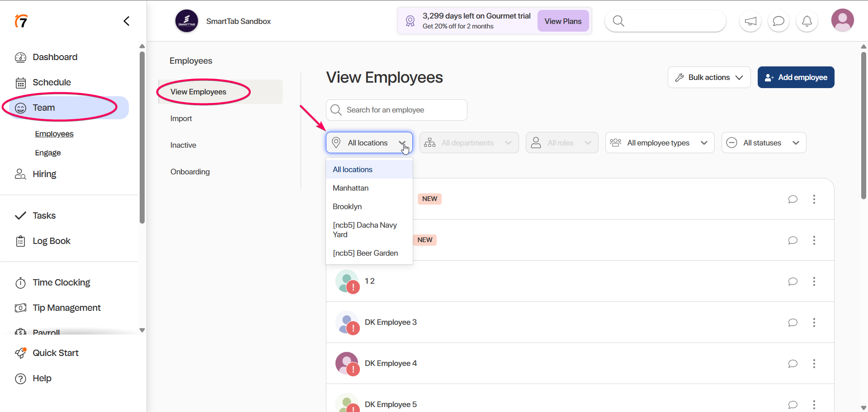Click the Search for an employee field
The width and height of the screenshot is (868, 412).
click(x=396, y=110)
